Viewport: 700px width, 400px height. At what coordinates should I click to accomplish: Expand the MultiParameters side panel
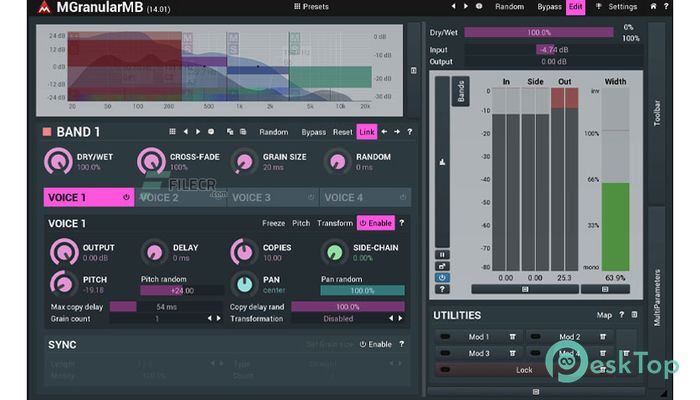(x=657, y=297)
